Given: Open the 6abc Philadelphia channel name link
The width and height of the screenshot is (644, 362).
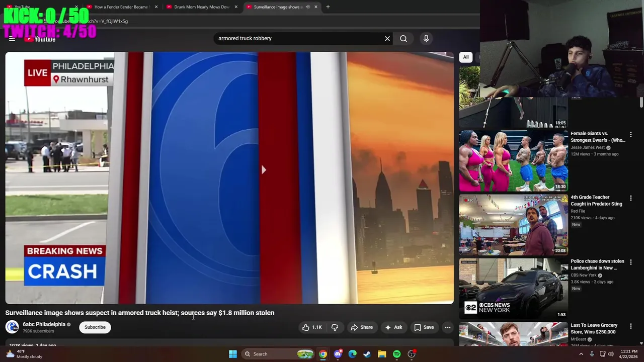Looking at the screenshot, I should point(44,324).
